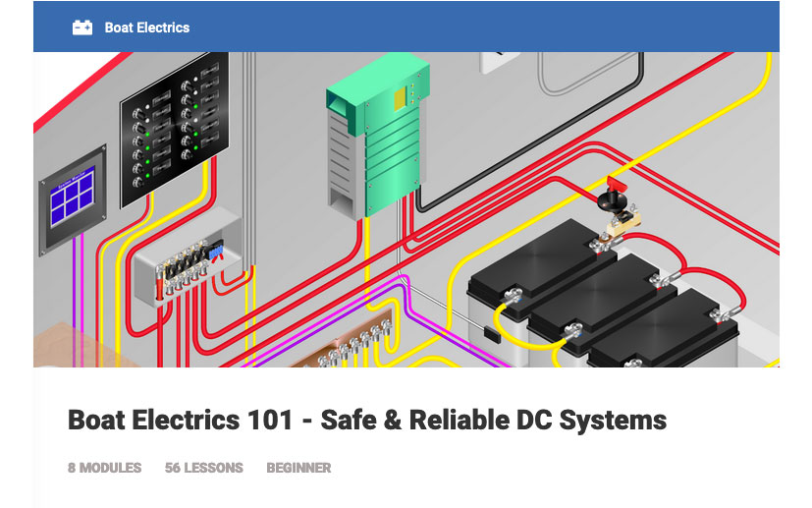Open the Boat Electrics home link
This screenshot has width=812, height=508.
pos(146,28)
